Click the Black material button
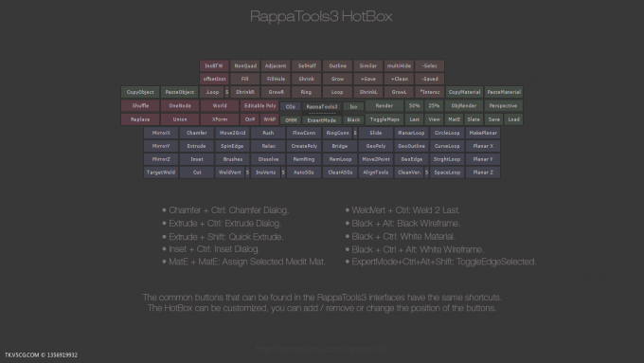Screen dimensions: 644x363 [x=353, y=120]
